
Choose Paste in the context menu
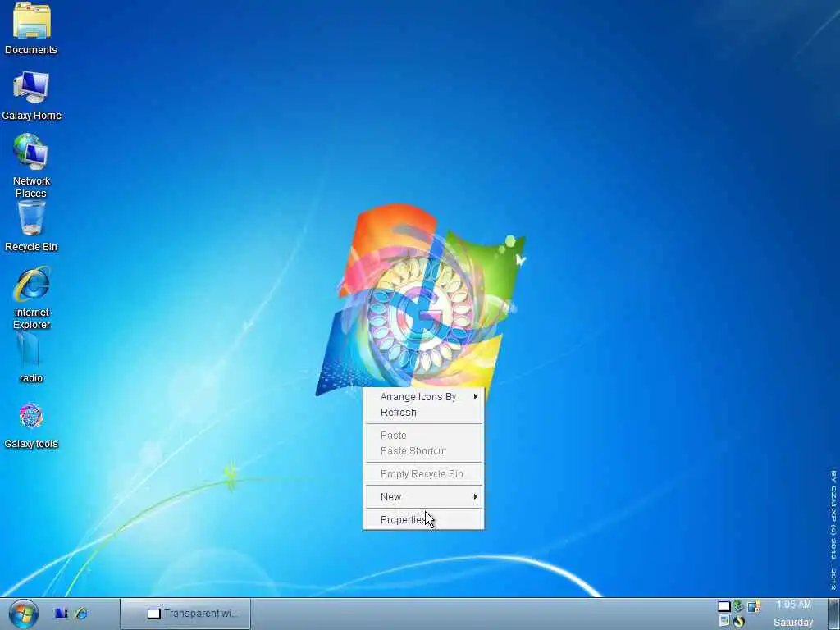point(423,436)
